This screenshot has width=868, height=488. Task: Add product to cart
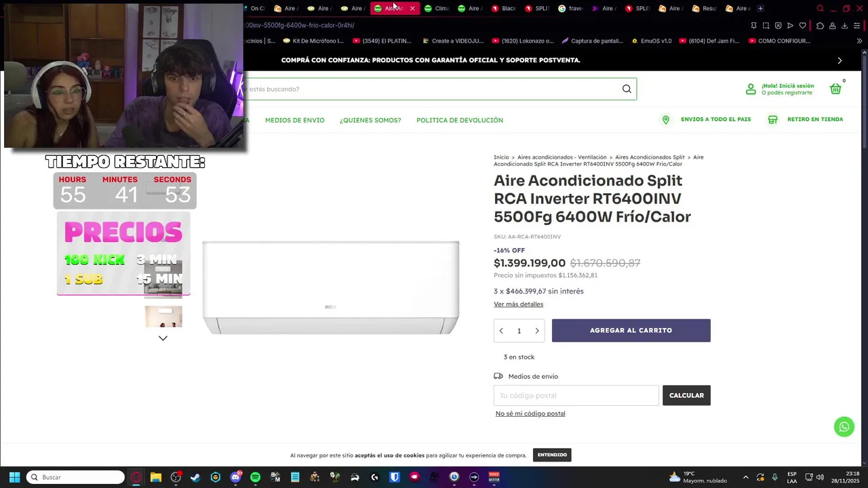pyautogui.click(x=631, y=331)
